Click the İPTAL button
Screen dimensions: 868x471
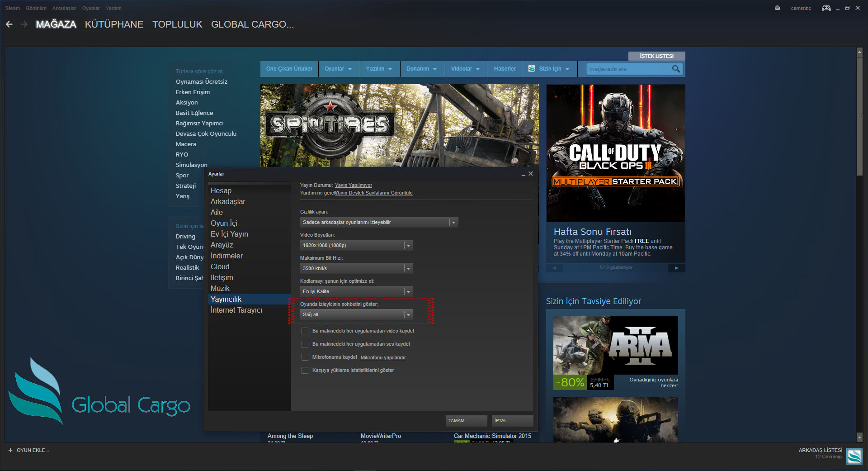tap(512, 421)
